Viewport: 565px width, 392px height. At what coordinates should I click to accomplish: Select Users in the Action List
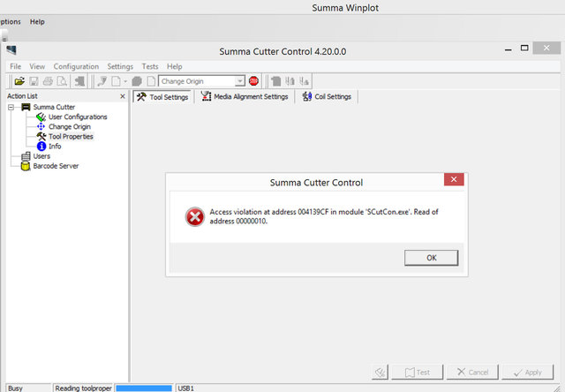(x=41, y=156)
